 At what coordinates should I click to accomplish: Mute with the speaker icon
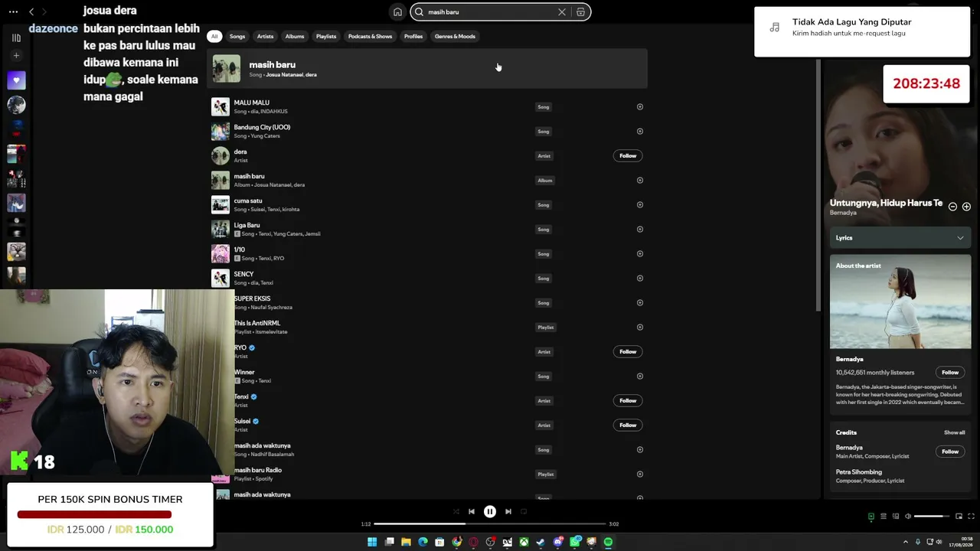click(x=908, y=517)
